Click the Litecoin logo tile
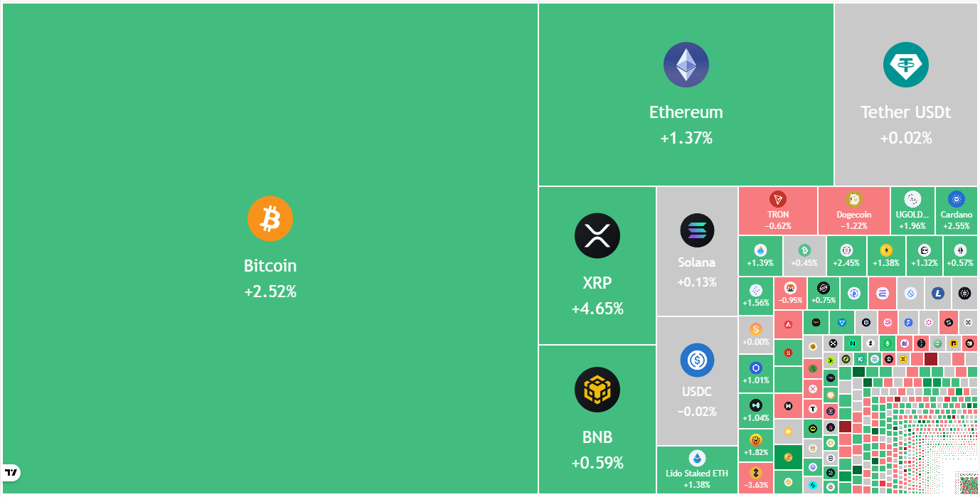Viewport: 980px width, 497px height. (x=937, y=293)
